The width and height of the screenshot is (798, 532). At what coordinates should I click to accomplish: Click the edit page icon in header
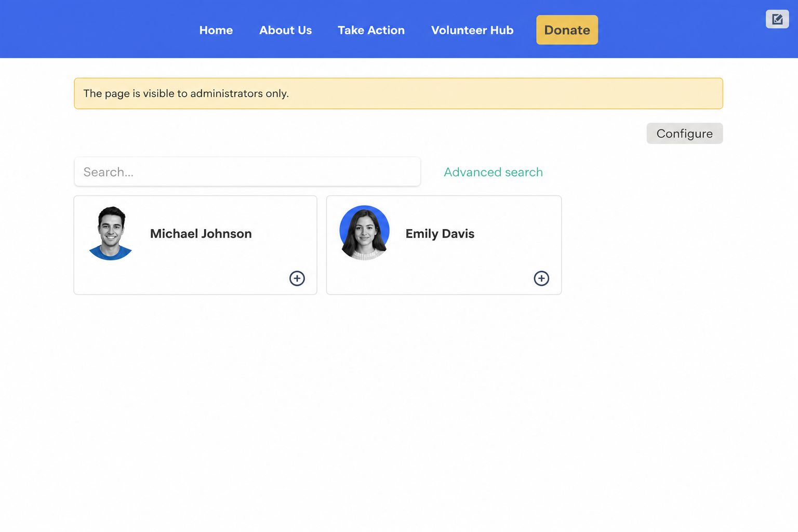777,19
